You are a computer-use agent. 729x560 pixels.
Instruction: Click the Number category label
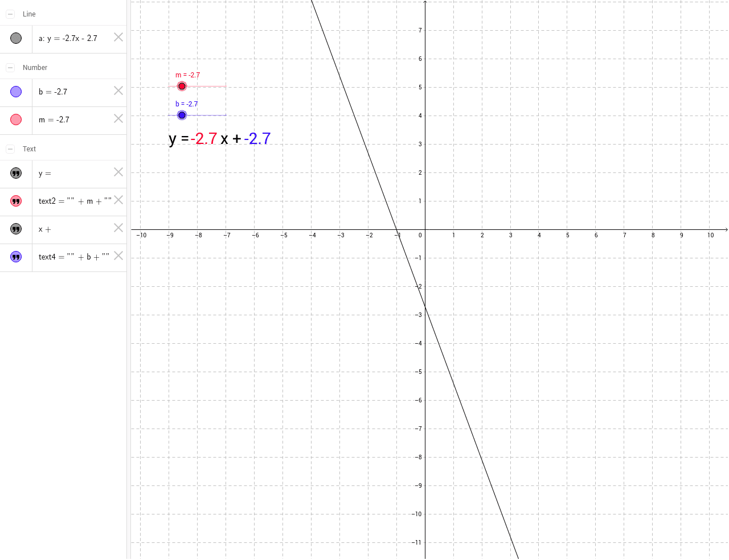click(35, 68)
